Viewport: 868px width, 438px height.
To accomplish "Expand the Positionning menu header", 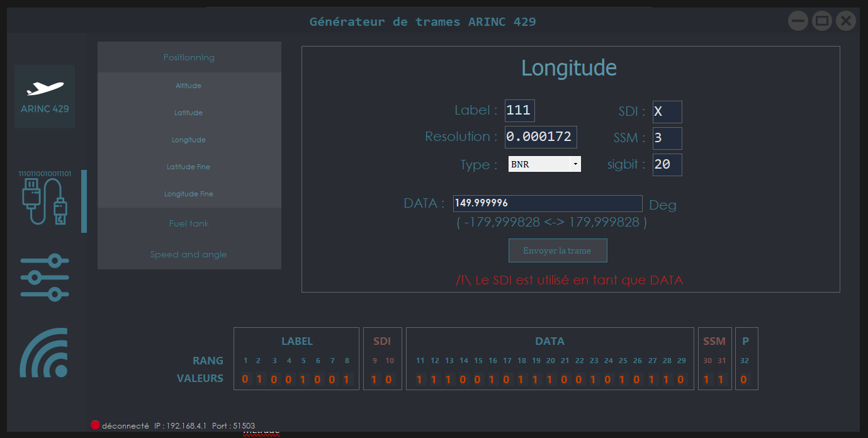I will [x=189, y=57].
